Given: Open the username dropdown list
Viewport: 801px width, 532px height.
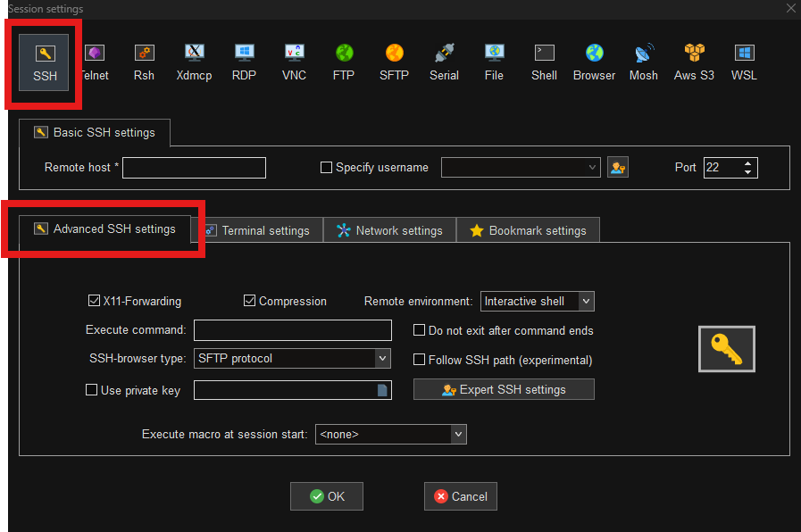Looking at the screenshot, I should tap(592, 168).
